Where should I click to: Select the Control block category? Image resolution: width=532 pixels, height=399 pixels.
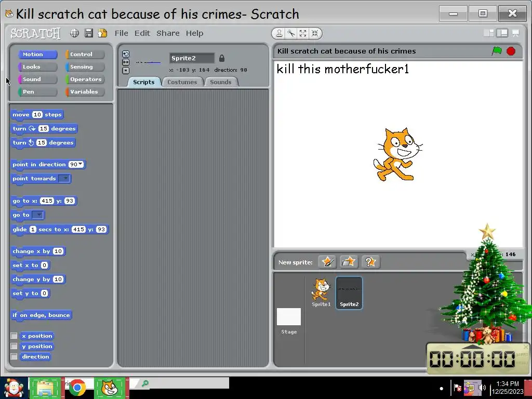point(85,54)
